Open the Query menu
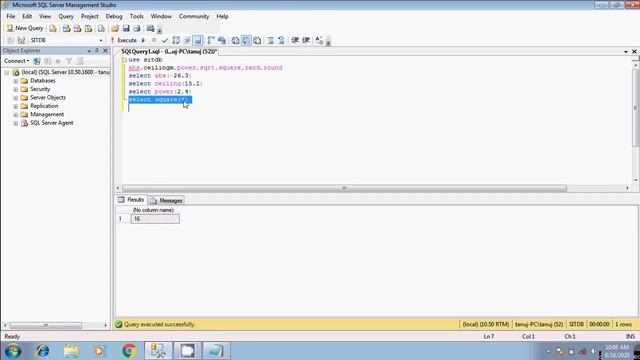 click(66, 16)
